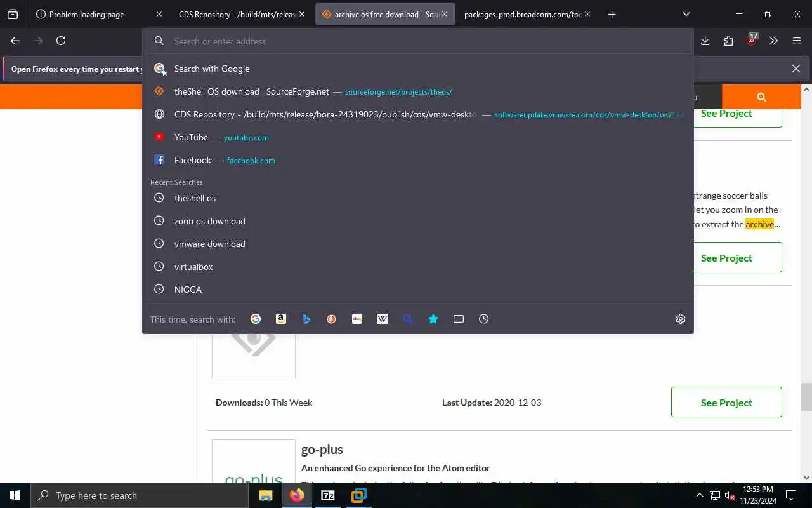Select recent search vmware download
The width and height of the screenshot is (812, 508).
click(x=418, y=244)
